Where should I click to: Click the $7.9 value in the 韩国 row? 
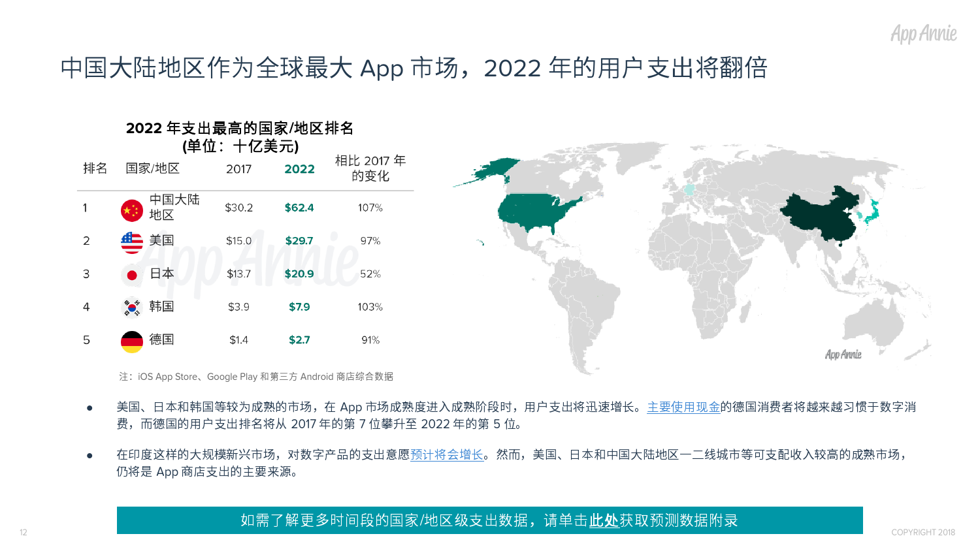299,307
